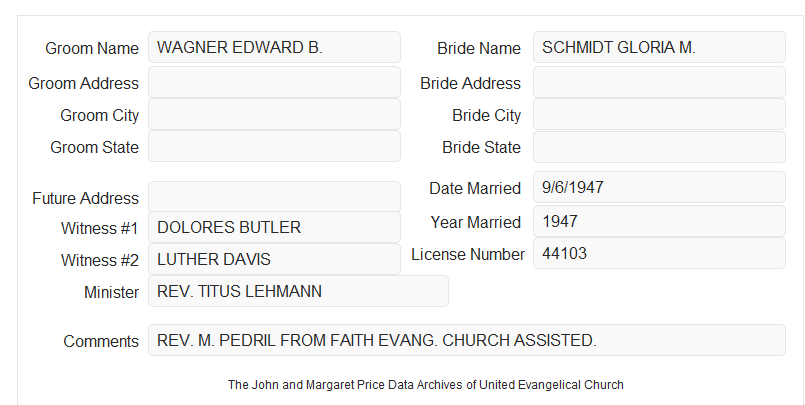This screenshot has width=805, height=405.
Task: Click the Bride State field
Action: (659, 147)
